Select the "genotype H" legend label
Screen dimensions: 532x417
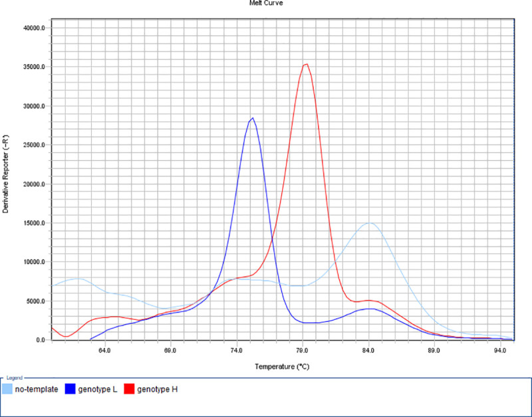tap(157, 388)
